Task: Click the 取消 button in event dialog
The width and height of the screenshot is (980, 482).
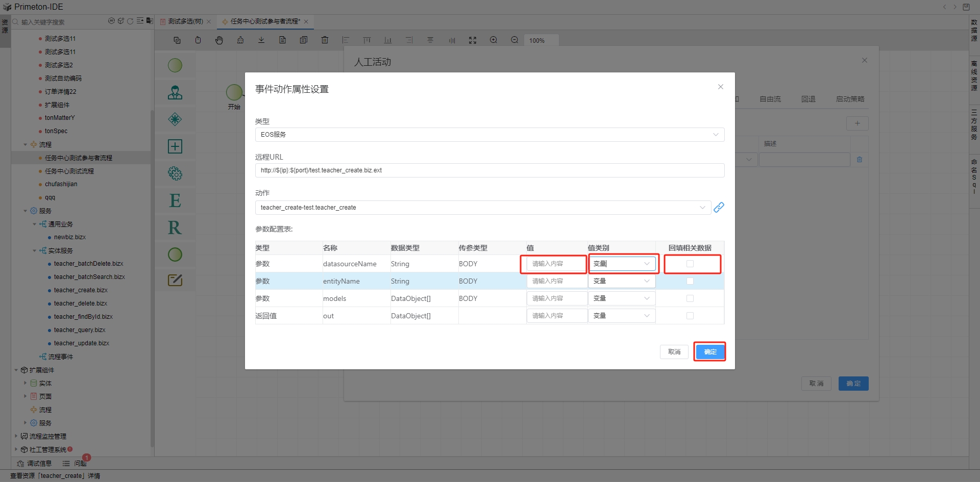Action: tap(674, 352)
